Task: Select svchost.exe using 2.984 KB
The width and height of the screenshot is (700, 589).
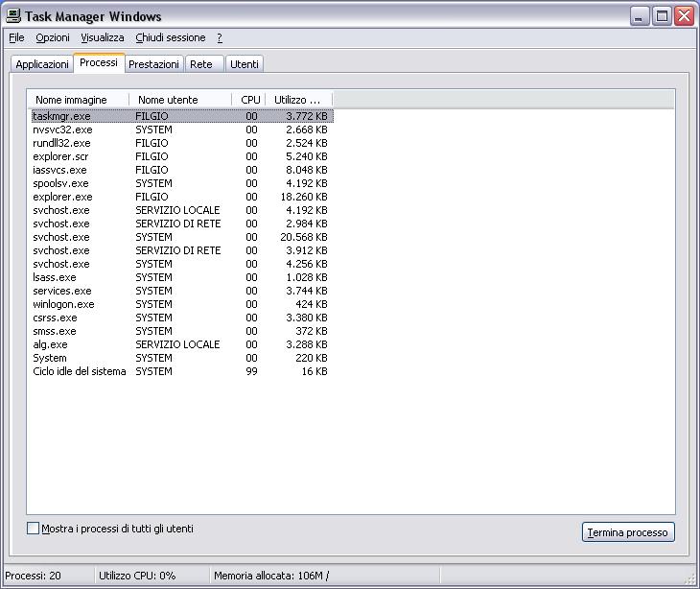Action: click(182, 224)
